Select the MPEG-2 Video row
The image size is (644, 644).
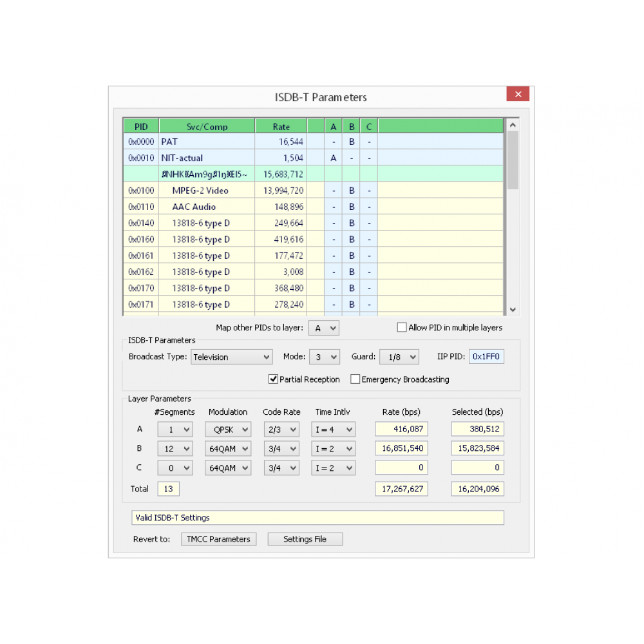point(199,191)
